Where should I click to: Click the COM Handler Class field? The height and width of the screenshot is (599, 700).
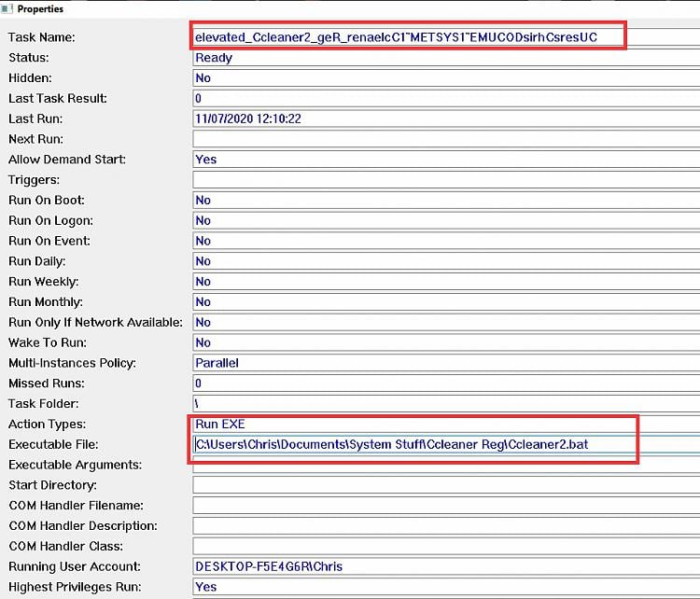click(x=446, y=546)
